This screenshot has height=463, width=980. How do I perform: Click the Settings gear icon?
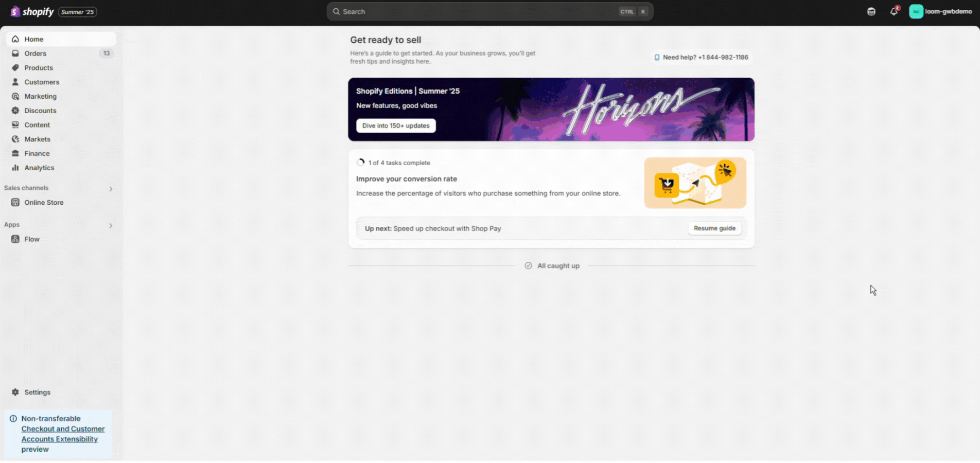click(15, 392)
